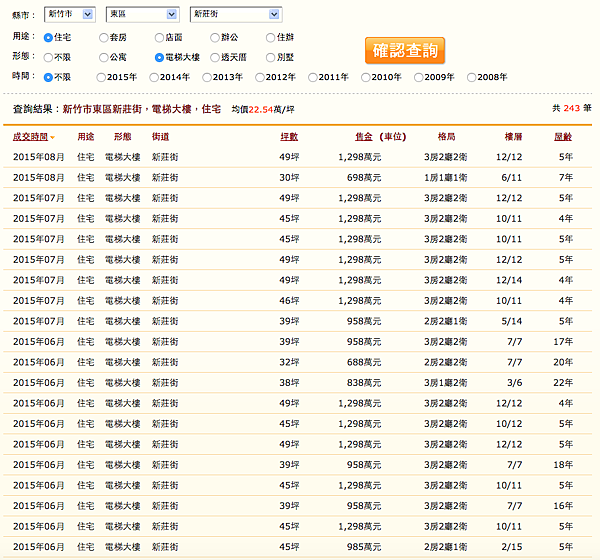The image size is (600, 560).
Task: Sort results by 坪數 column header
Action: click(289, 136)
